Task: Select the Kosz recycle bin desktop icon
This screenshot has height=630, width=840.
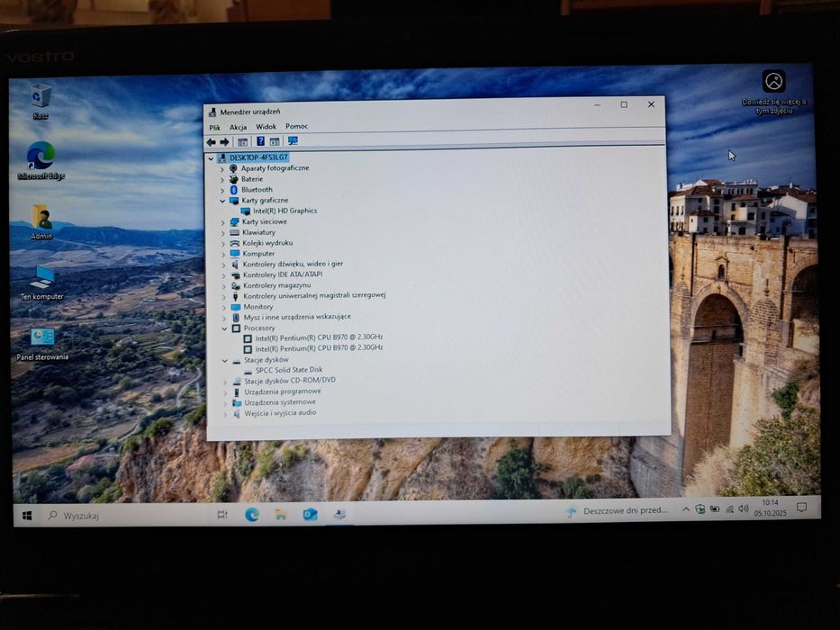Action: pyautogui.click(x=41, y=102)
